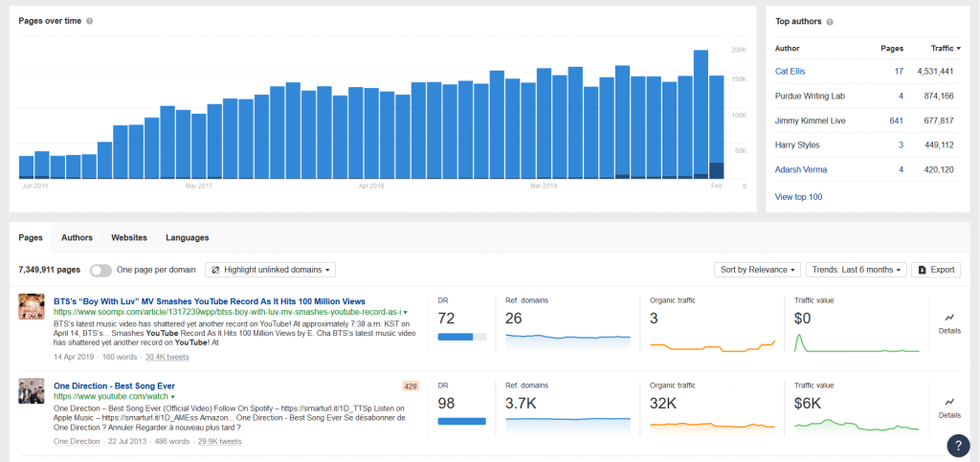Sort Top authors by Traffic column
Image resolution: width=980 pixels, height=462 pixels.
pyautogui.click(x=945, y=48)
